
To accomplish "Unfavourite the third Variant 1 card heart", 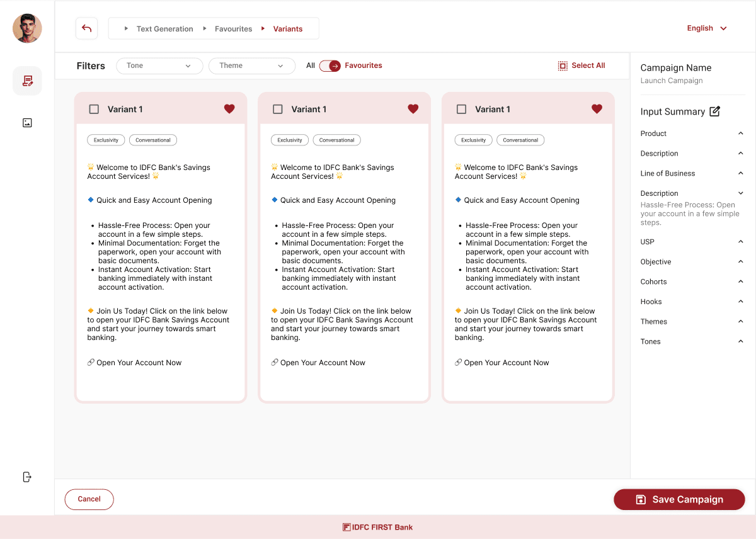I will [597, 109].
